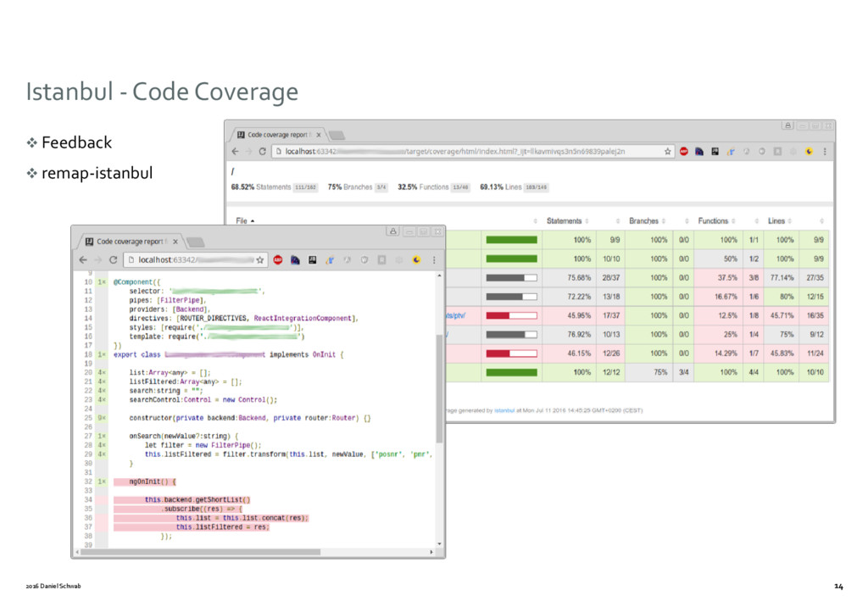Screen dimensions: 868x601
Task: Click the '75% Branches' summary entry
Action: pyautogui.click(x=357, y=187)
